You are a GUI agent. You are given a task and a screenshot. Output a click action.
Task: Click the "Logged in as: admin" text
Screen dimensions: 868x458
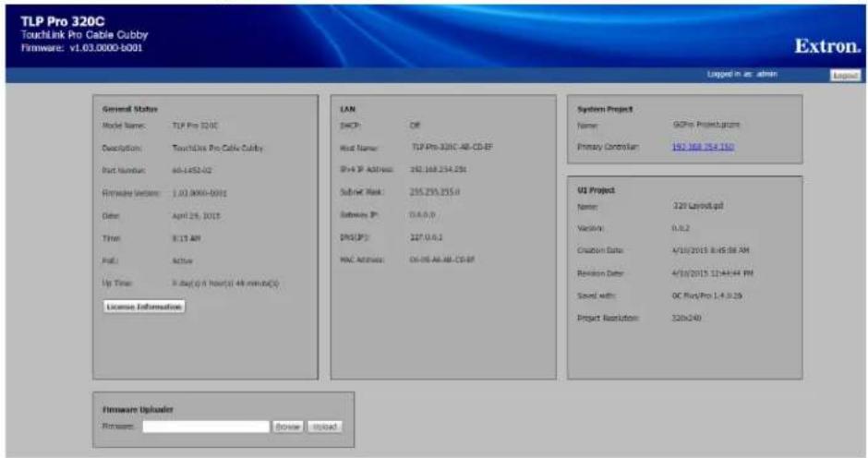[741, 74]
